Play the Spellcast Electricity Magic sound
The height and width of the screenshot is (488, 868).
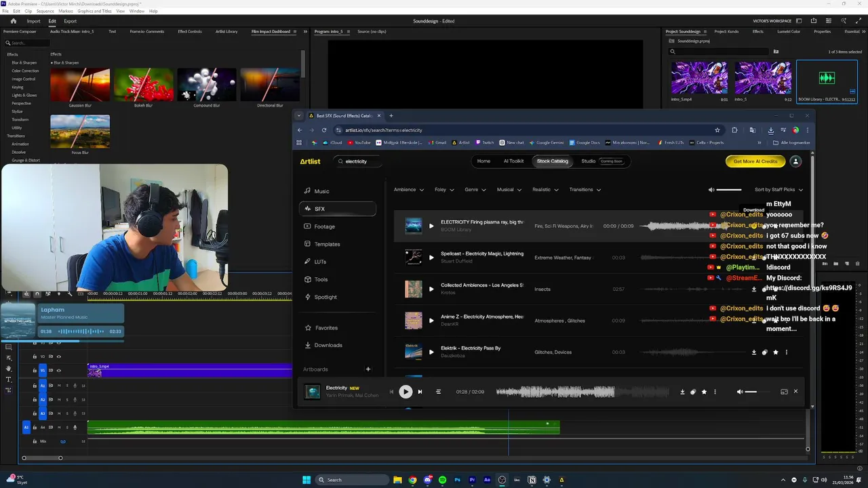[x=431, y=258]
